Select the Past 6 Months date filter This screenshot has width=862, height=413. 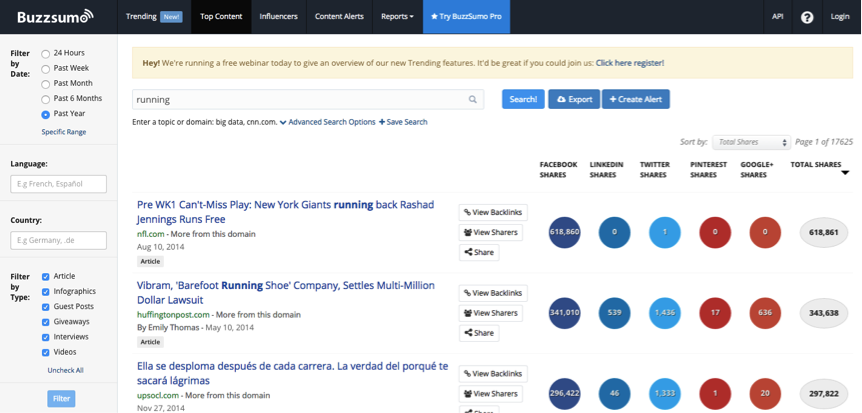46,100
